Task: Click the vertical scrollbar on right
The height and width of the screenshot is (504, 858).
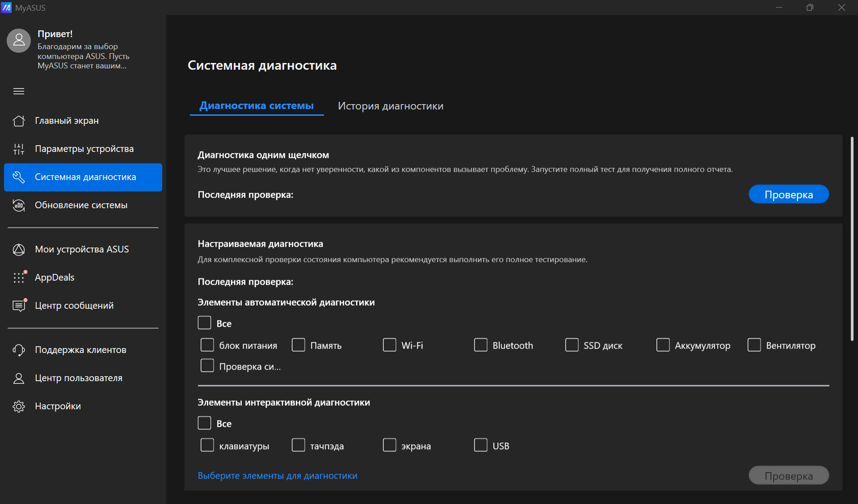Action: (852, 239)
